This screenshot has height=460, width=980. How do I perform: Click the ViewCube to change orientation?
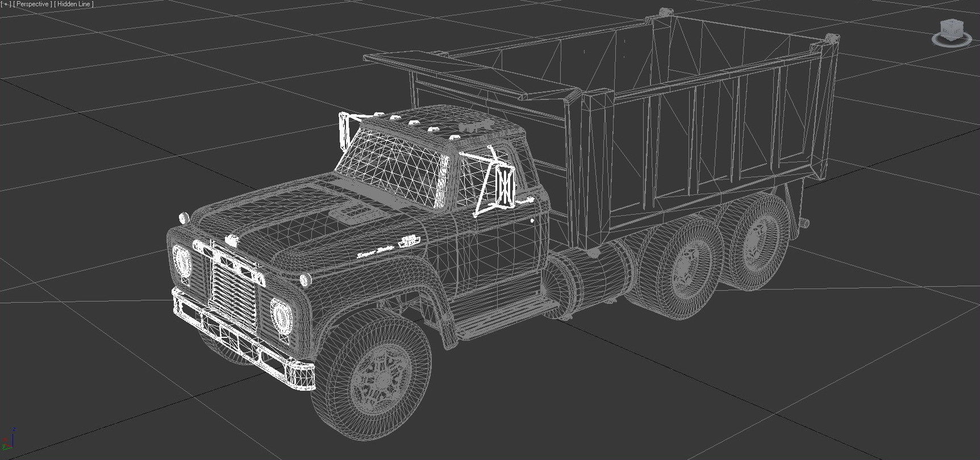[951, 29]
